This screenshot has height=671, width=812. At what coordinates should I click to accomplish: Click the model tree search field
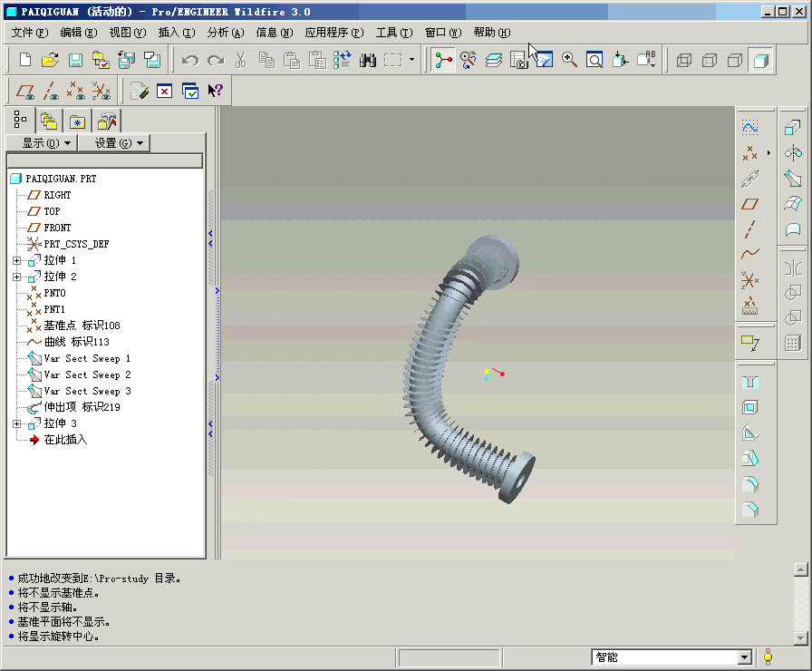[x=104, y=160]
